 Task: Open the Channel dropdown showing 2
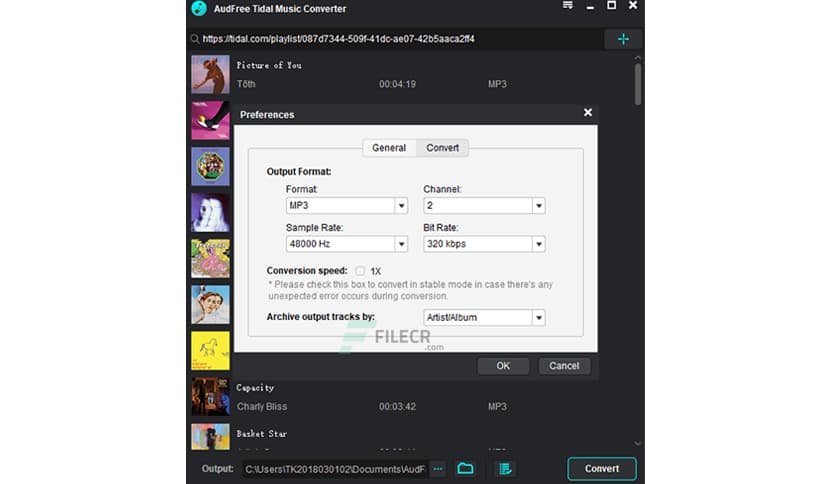pos(484,206)
